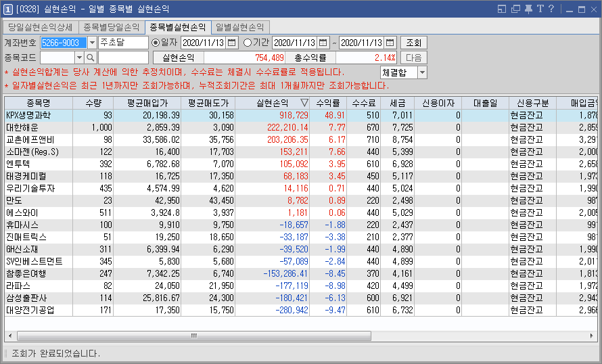
Task: Switch to 종목별당일손익 tab
Action: pyautogui.click(x=112, y=27)
